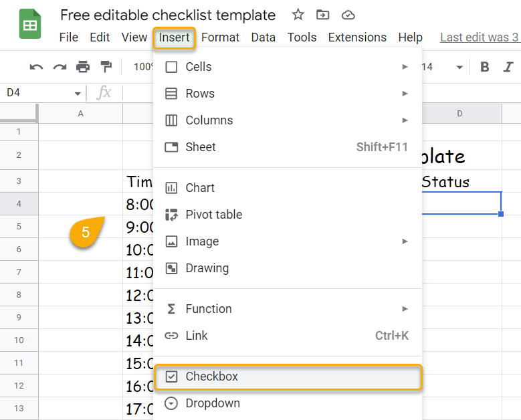Image resolution: width=521 pixels, height=420 pixels.
Task: Expand the Cells submenu arrow
Action: click(x=405, y=67)
